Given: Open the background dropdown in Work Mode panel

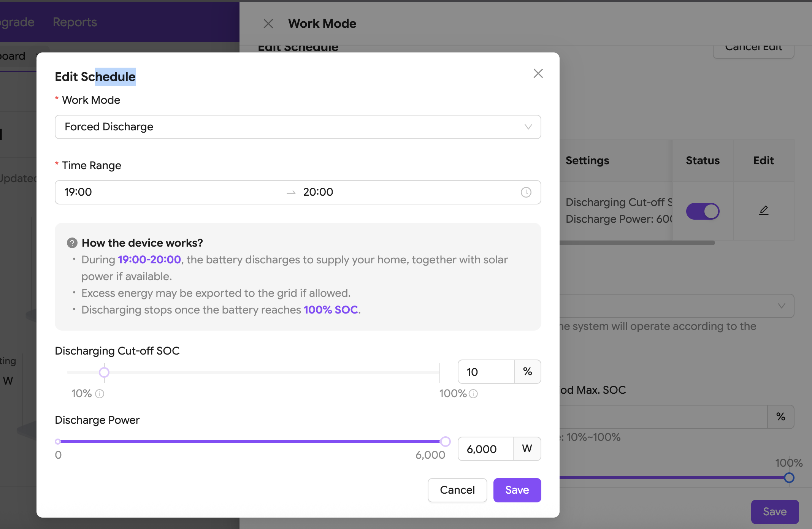Looking at the screenshot, I should point(677,306).
